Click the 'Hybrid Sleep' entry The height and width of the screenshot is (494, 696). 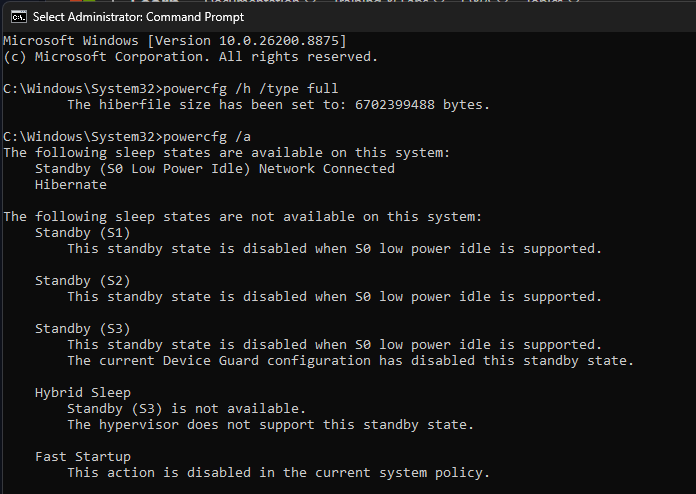[83, 392]
